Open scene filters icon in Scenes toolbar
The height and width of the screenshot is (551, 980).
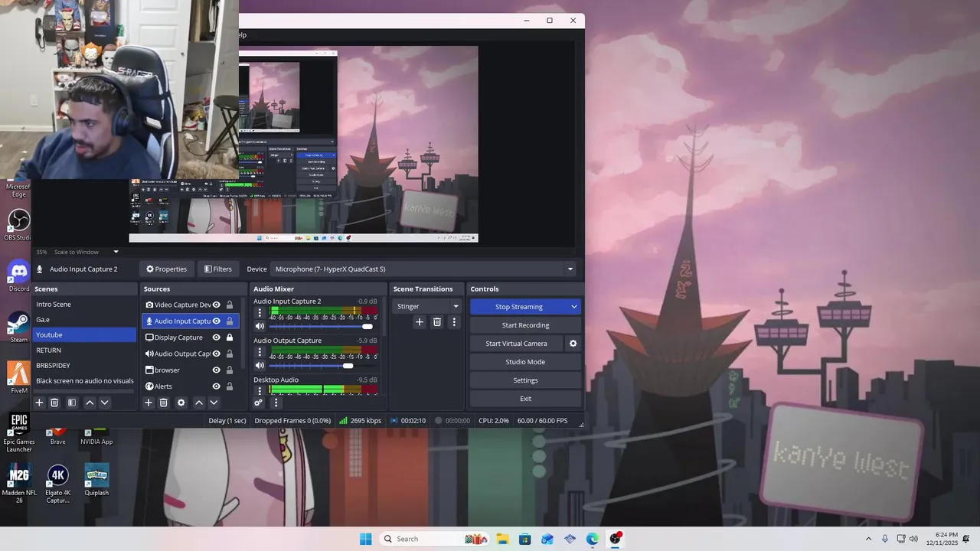[x=72, y=403]
